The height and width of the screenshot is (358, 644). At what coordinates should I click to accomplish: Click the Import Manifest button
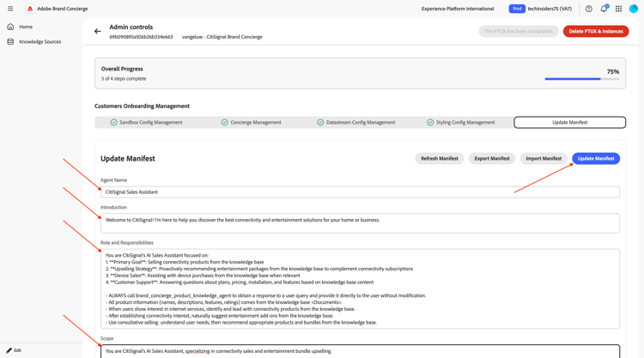pyautogui.click(x=544, y=159)
